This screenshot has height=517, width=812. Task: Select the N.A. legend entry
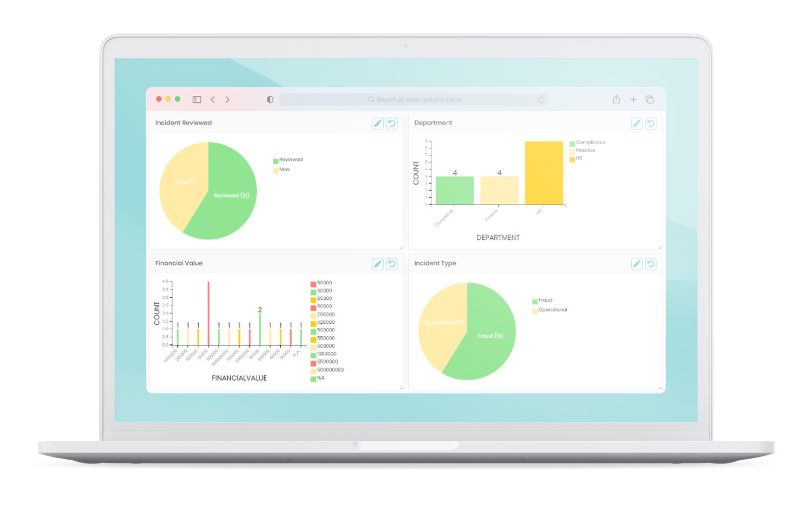[318, 378]
